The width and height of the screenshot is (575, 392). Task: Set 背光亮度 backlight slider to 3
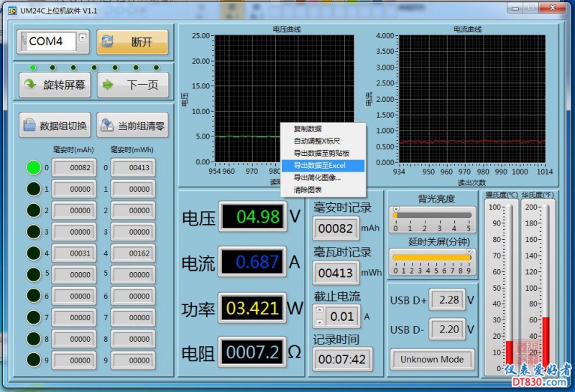point(441,215)
